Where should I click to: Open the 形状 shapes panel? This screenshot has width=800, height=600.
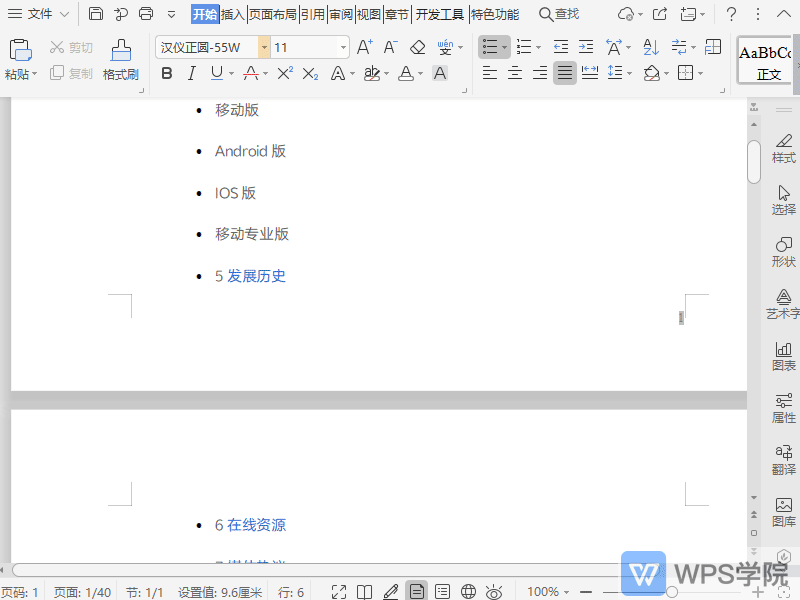pyautogui.click(x=784, y=250)
